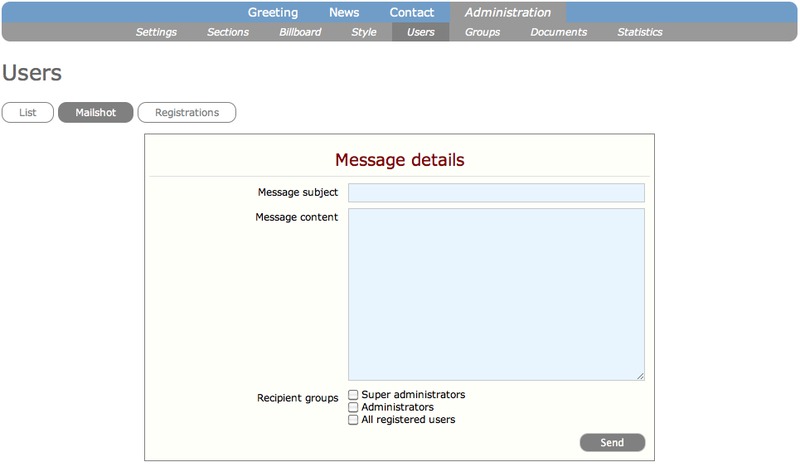
Task: Check Administrators recipient group
Action: click(353, 407)
